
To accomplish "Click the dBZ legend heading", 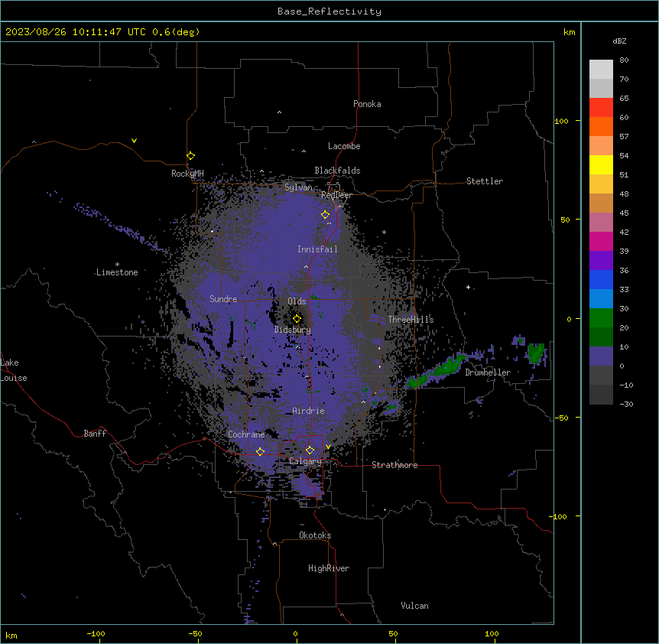I will 619,41.
